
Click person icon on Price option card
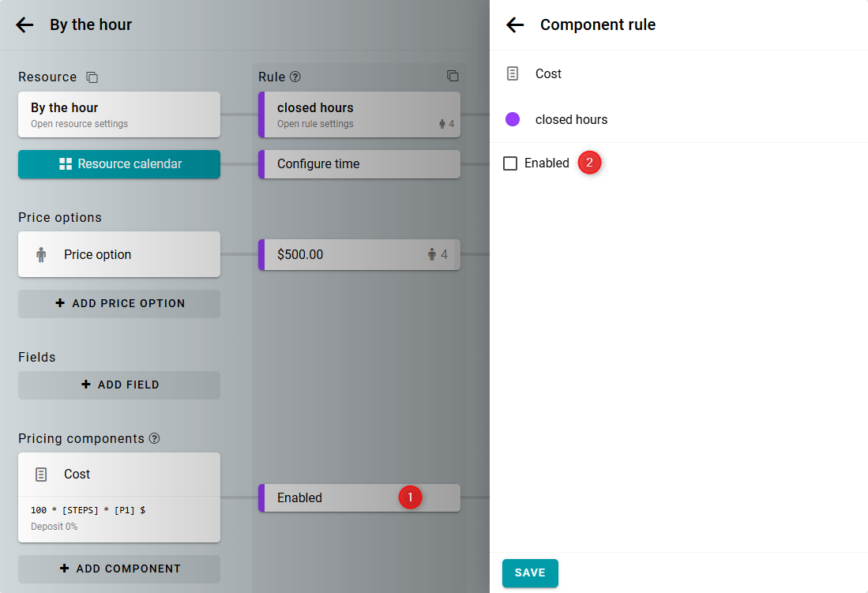[41, 255]
